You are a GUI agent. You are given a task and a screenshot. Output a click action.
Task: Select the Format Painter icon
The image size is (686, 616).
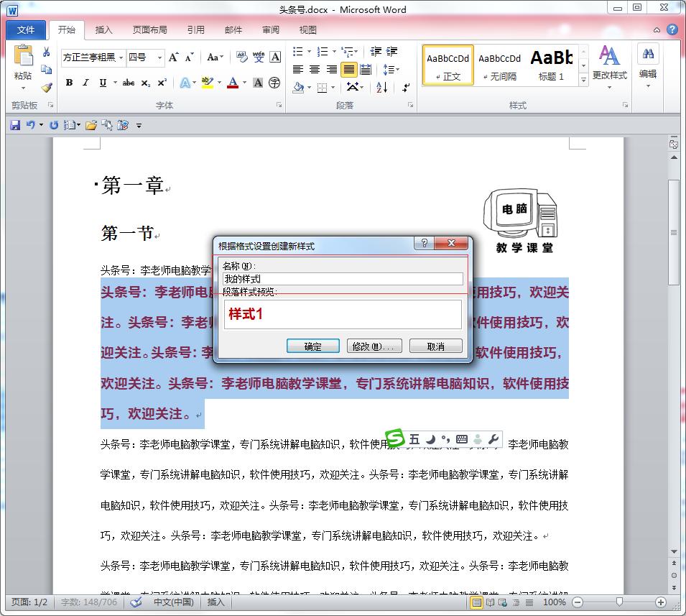[x=45, y=88]
